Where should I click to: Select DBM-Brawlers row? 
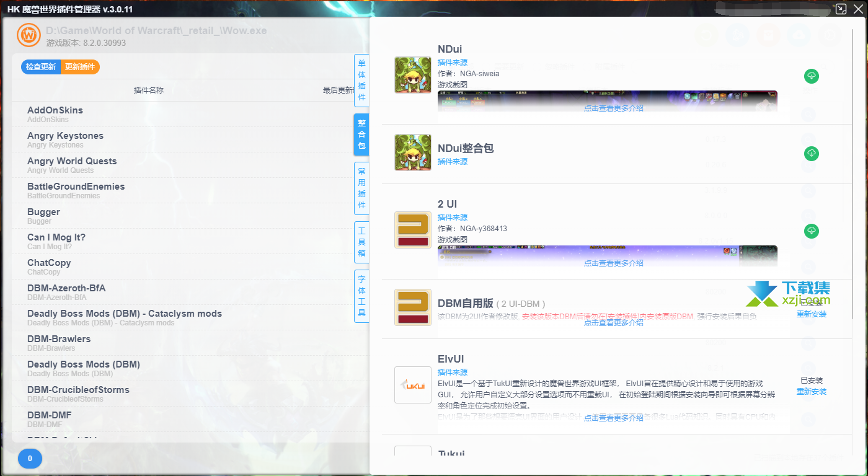point(189,343)
